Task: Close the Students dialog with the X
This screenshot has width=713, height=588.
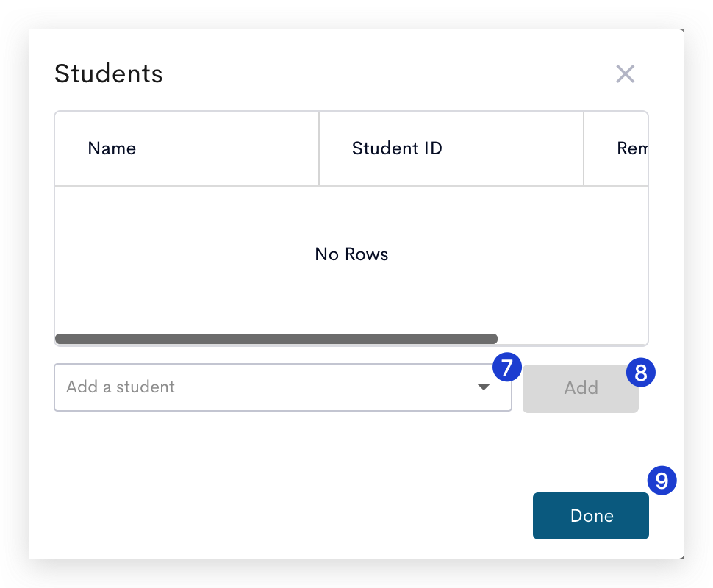Action: click(x=626, y=73)
